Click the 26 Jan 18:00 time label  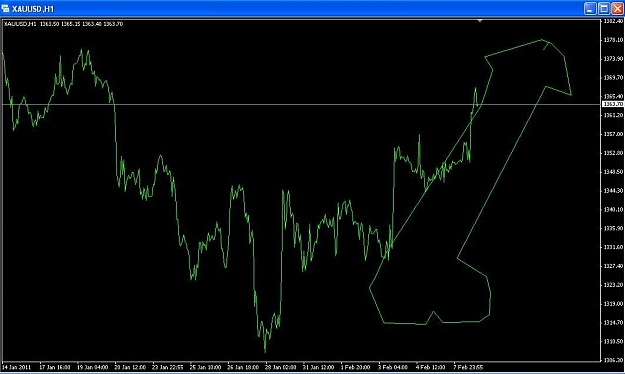pyautogui.click(x=243, y=367)
